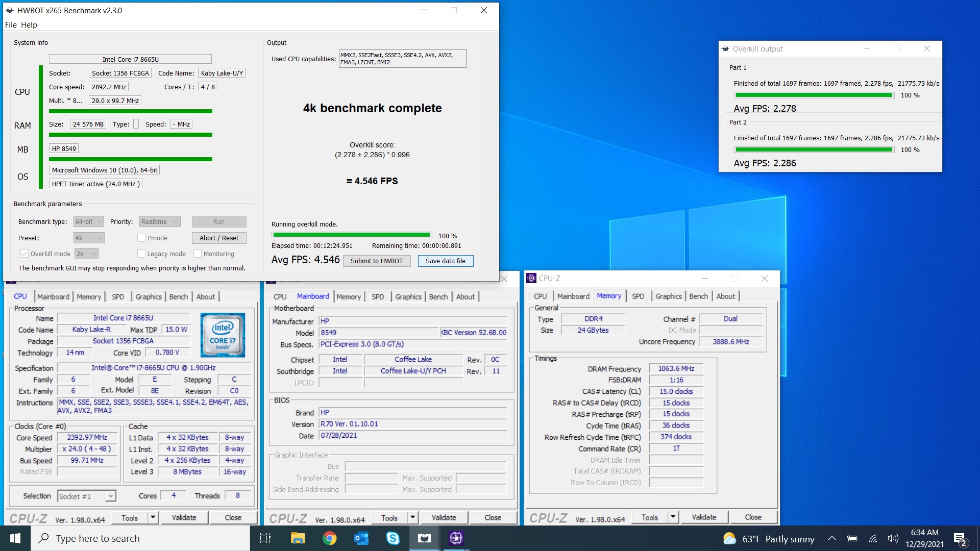Click the Overkill Part 2 progress bar
The width and height of the screenshot is (980, 551).
[x=814, y=150]
